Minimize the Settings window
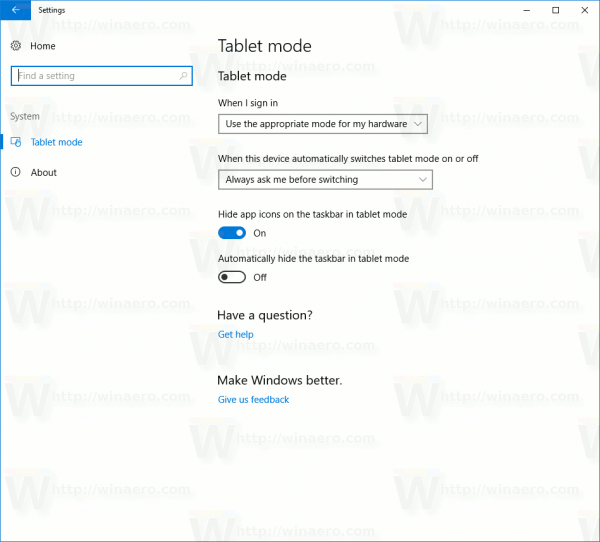The width and height of the screenshot is (600, 542). 527,10
